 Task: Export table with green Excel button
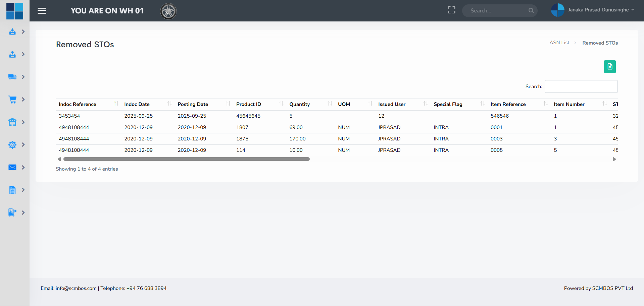(x=610, y=67)
